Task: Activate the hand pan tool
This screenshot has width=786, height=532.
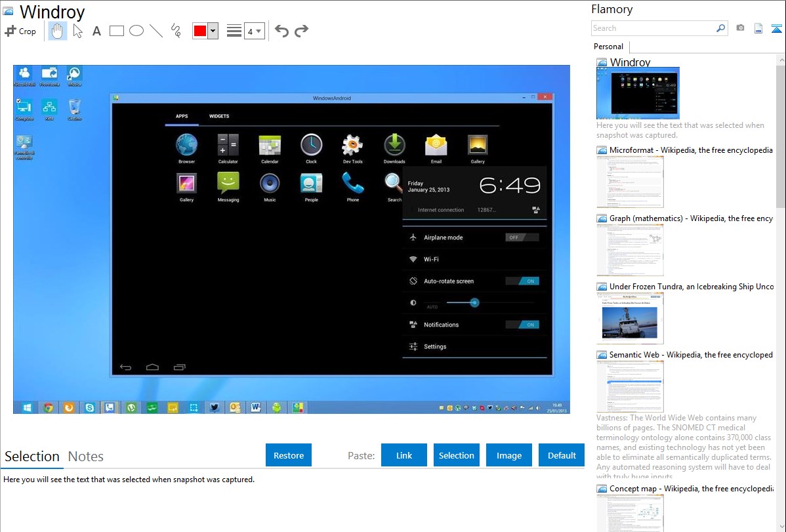Action: (x=58, y=31)
